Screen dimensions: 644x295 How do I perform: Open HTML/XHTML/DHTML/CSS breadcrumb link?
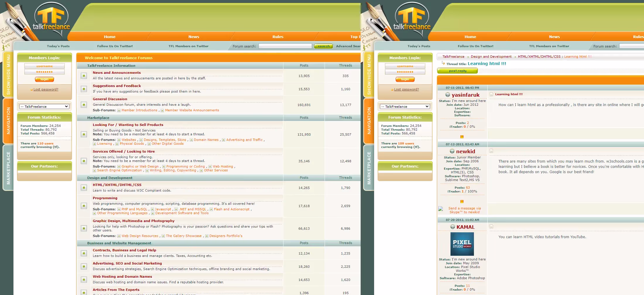click(x=539, y=57)
